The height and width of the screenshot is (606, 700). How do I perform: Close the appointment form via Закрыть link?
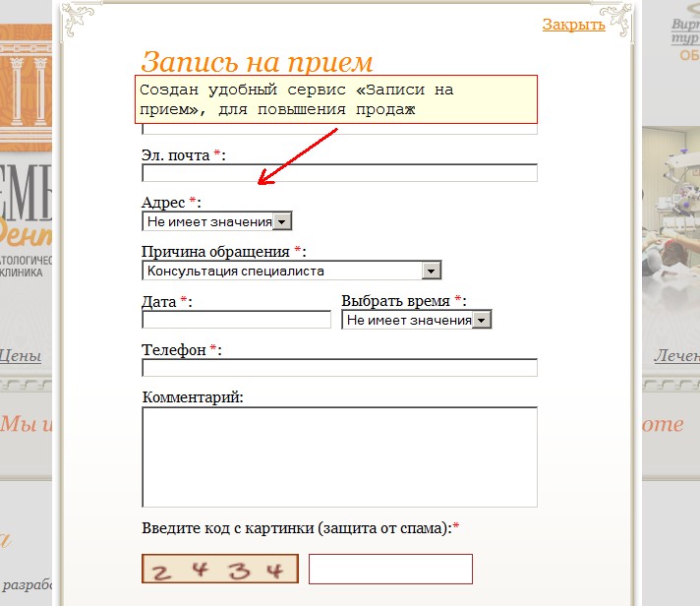click(573, 25)
